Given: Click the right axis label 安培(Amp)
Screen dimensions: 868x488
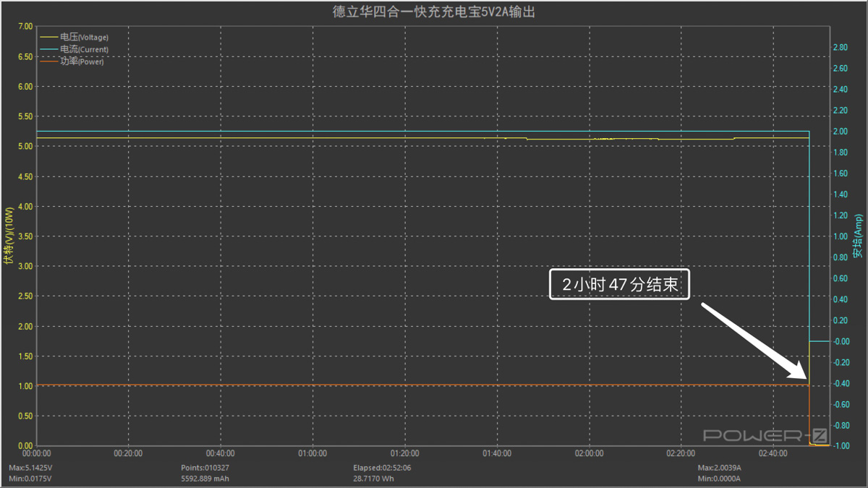Looking at the screenshot, I should (x=859, y=236).
